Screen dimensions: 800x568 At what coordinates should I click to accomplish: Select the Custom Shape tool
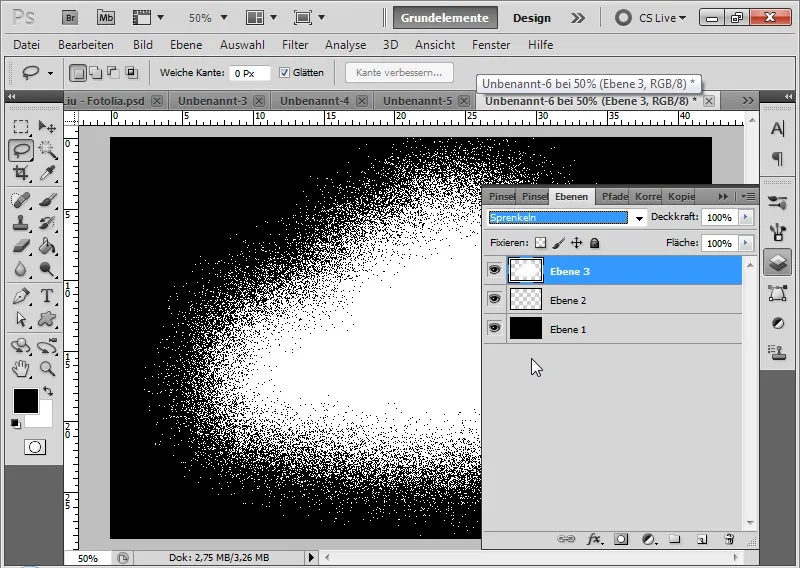47,319
